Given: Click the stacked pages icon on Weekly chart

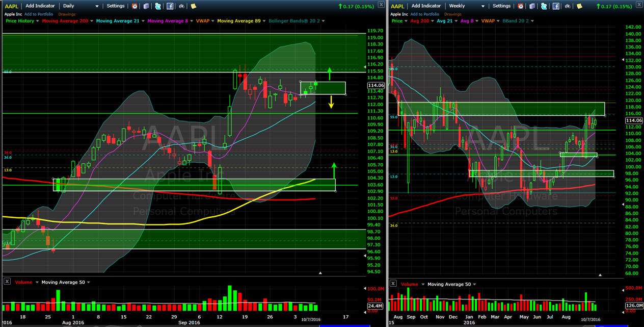Looking at the screenshot, I should (x=532, y=6).
